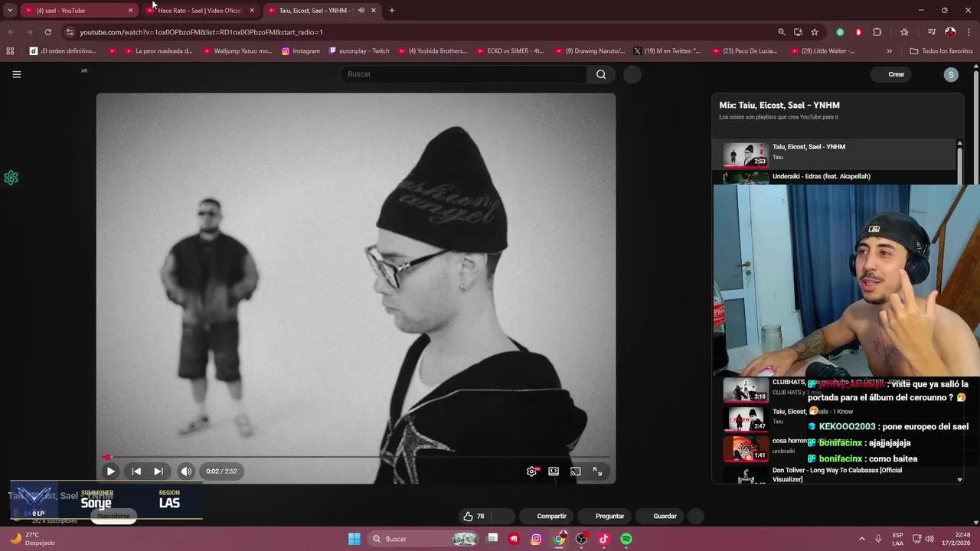Click the taskbar Buscar search box
The width and height of the screenshot is (980, 551).
pyautogui.click(x=423, y=539)
